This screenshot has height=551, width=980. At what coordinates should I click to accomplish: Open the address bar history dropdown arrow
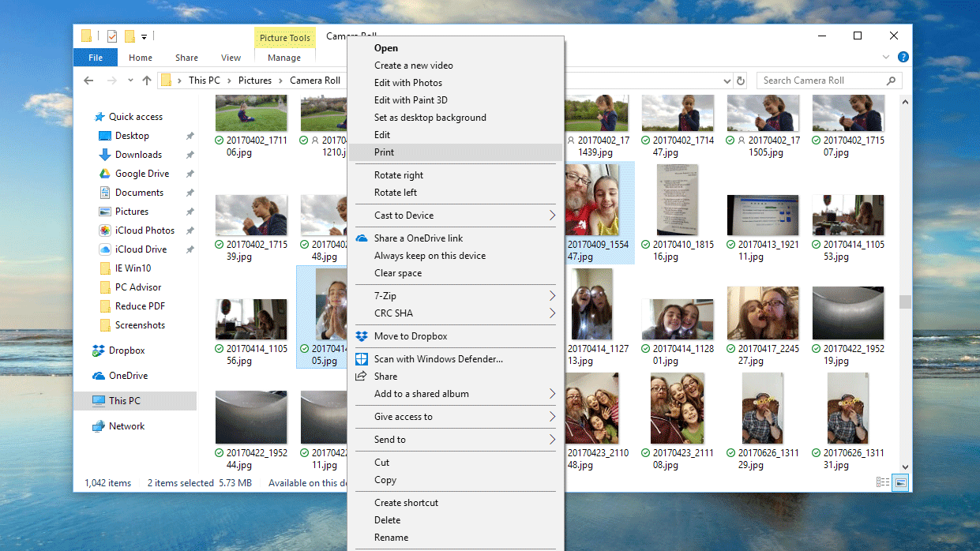coord(727,81)
